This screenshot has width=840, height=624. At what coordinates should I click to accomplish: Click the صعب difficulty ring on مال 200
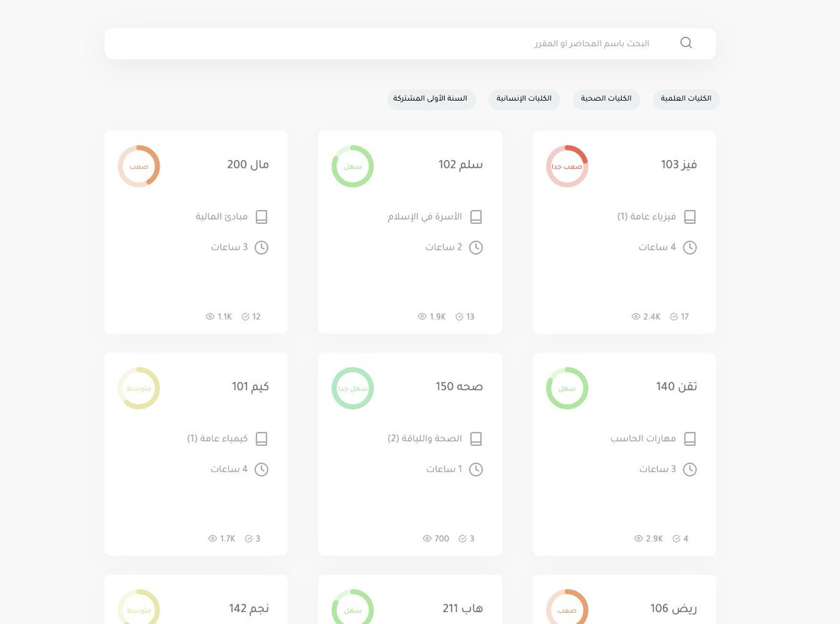click(x=139, y=166)
